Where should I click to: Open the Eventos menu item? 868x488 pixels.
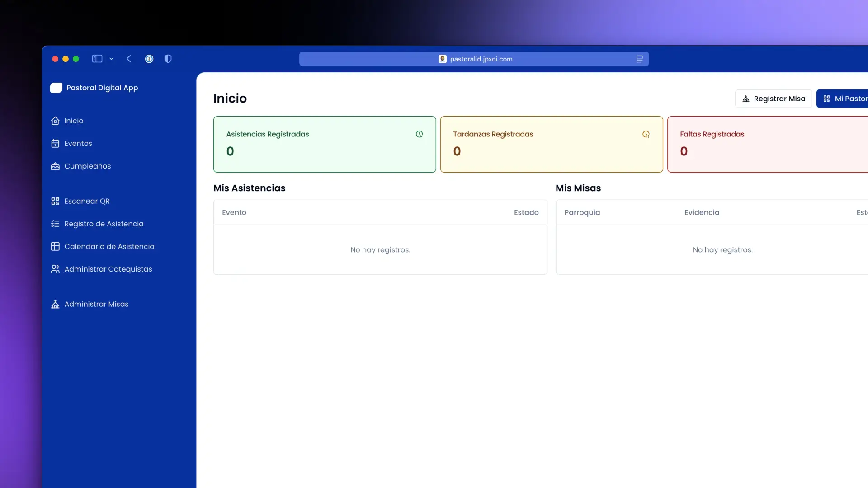tap(78, 143)
